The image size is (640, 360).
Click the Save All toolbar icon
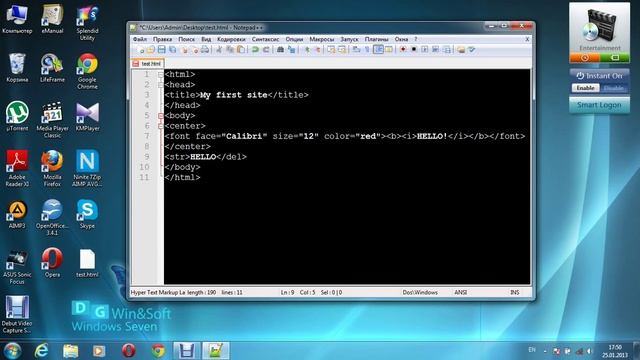173,50
